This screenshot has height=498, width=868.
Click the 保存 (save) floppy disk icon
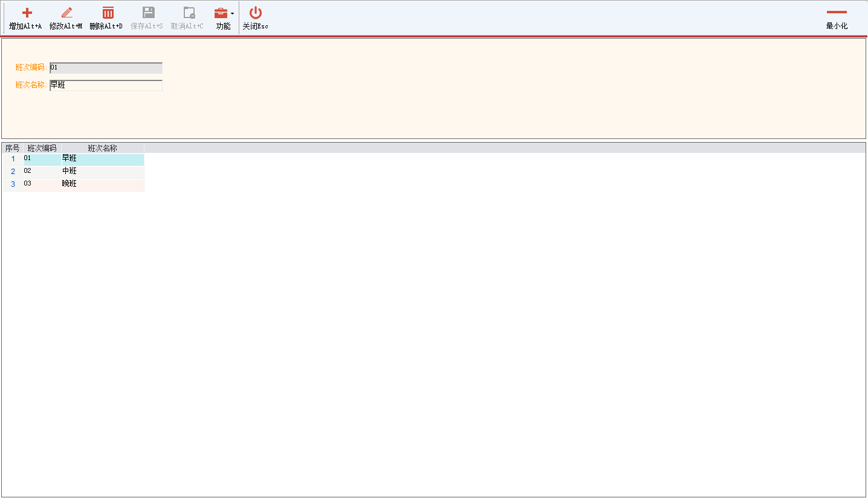(148, 13)
